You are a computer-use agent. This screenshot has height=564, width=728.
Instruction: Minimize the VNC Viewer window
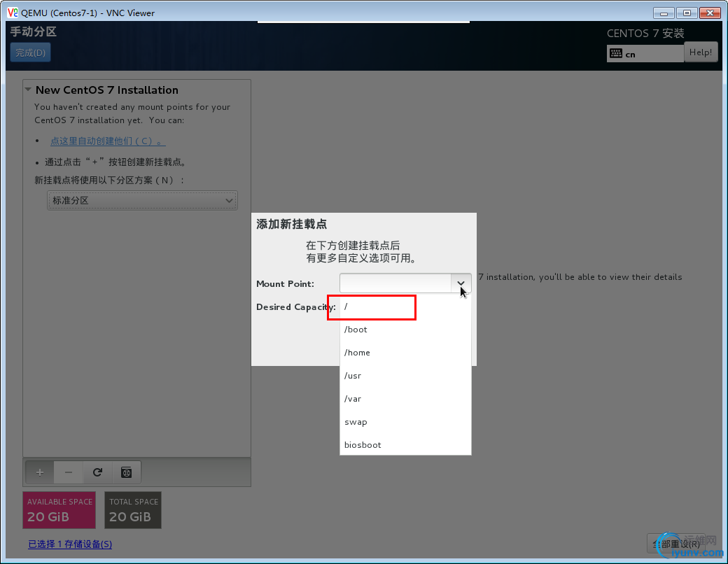[664, 13]
